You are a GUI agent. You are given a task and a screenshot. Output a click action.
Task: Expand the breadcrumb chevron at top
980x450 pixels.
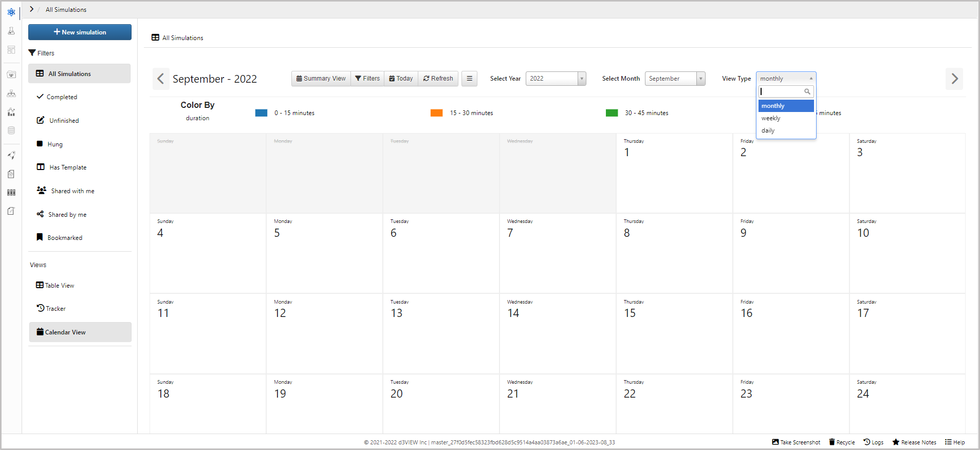click(x=31, y=9)
